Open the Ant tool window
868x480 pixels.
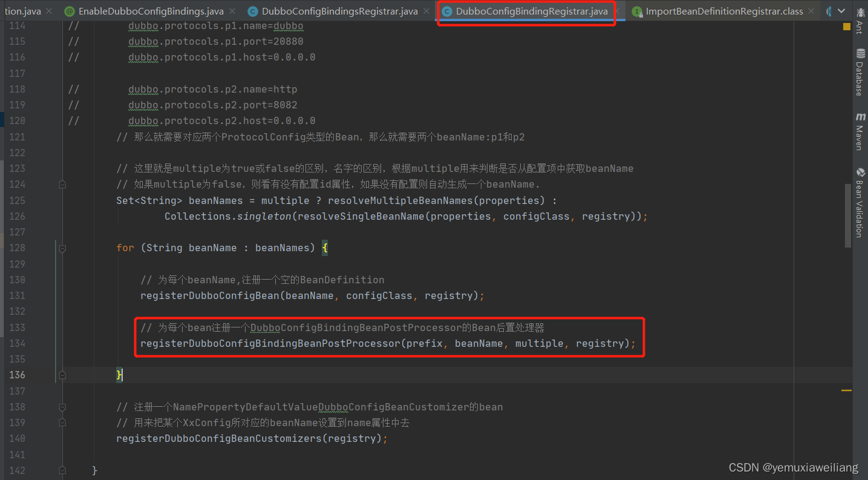point(860,21)
